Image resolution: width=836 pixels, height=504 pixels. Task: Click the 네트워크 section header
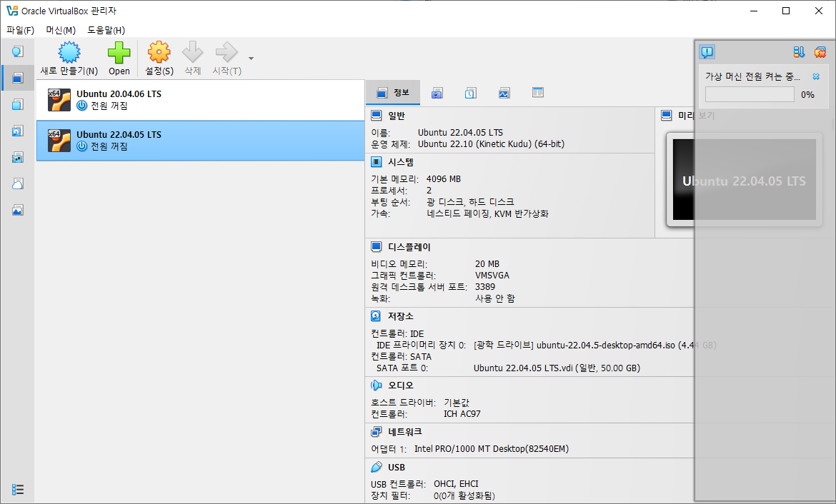tap(404, 432)
